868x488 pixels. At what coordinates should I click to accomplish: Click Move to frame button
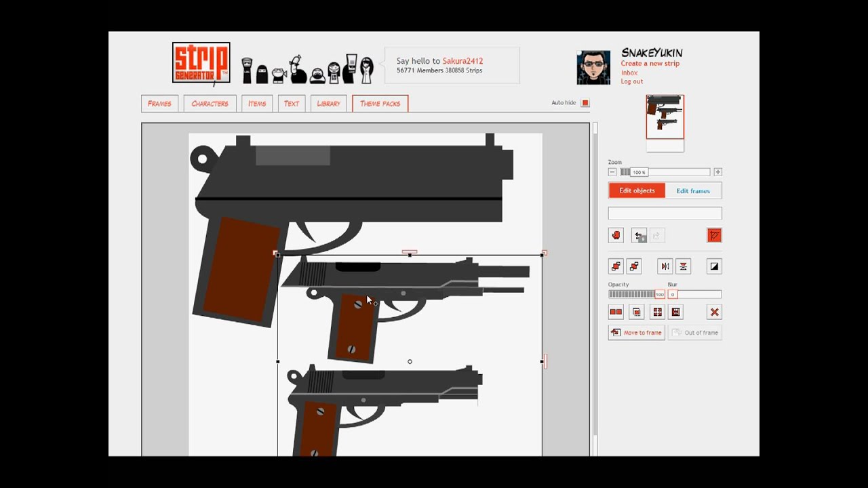(x=636, y=333)
